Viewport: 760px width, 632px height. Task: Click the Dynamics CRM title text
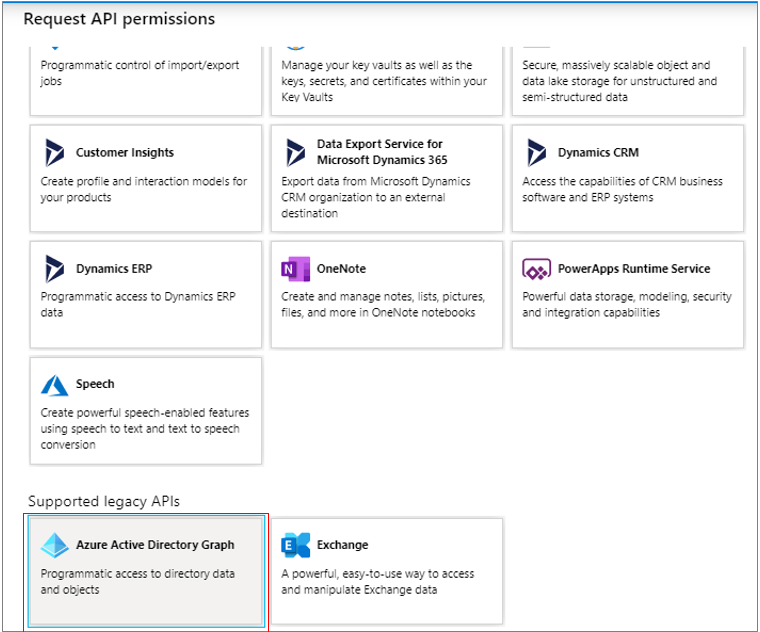point(598,152)
